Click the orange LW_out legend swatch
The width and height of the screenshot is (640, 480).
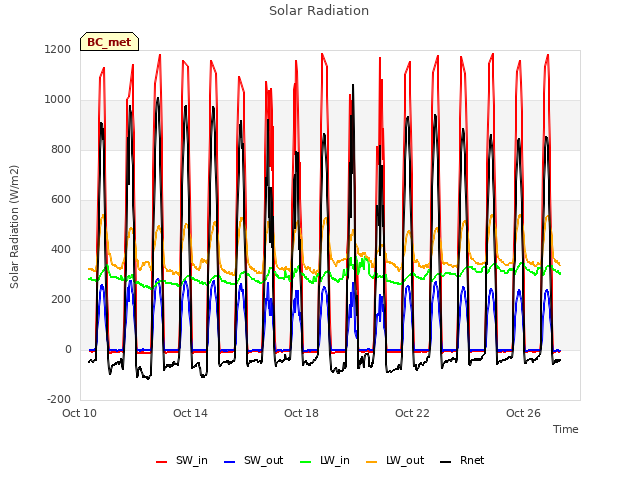372,462
